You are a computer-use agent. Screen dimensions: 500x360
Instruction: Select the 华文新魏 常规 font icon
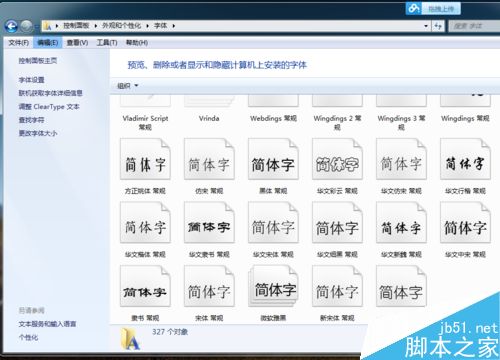(x=401, y=223)
